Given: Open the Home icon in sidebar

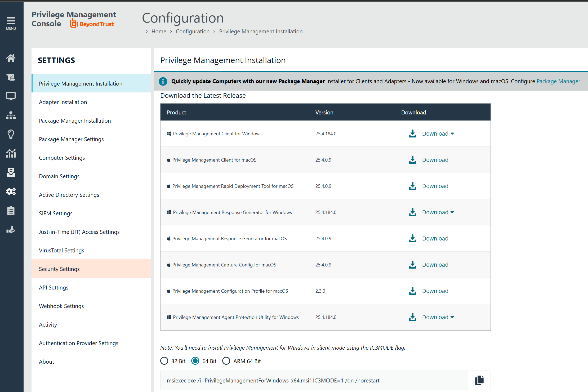Looking at the screenshot, I should (x=11, y=58).
